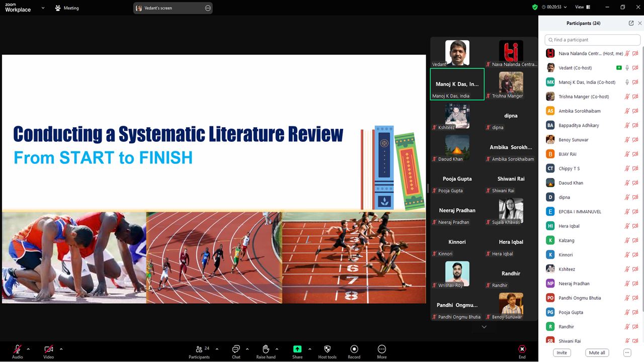Viewport: 644px width, 362px height.
Task: Open the Chat panel icon
Action: (236, 349)
